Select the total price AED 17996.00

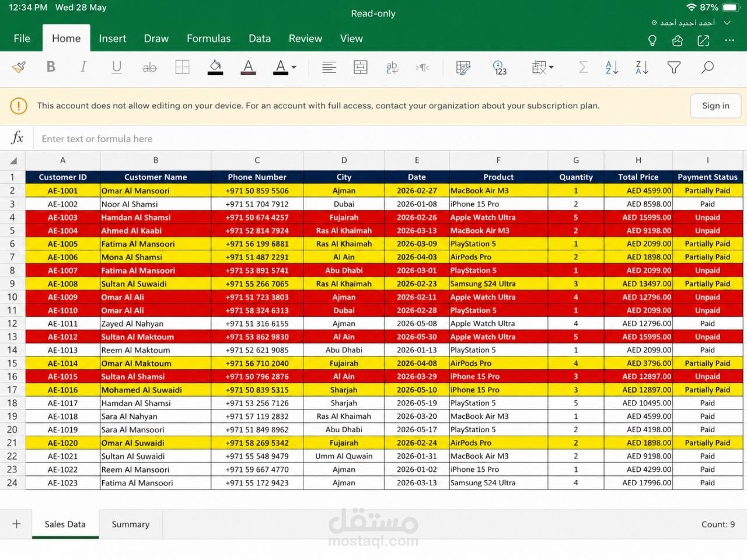tap(638, 483)
